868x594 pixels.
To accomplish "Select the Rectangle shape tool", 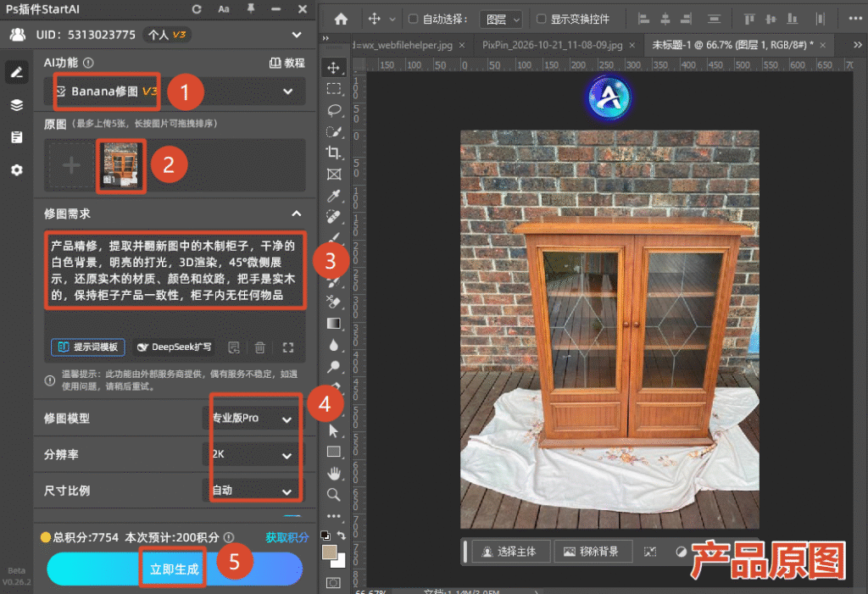I will 333,452.
